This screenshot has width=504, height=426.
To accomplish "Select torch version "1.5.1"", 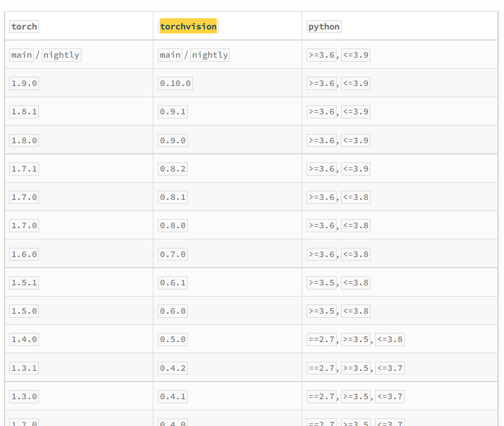I will (x=24, y=283).
